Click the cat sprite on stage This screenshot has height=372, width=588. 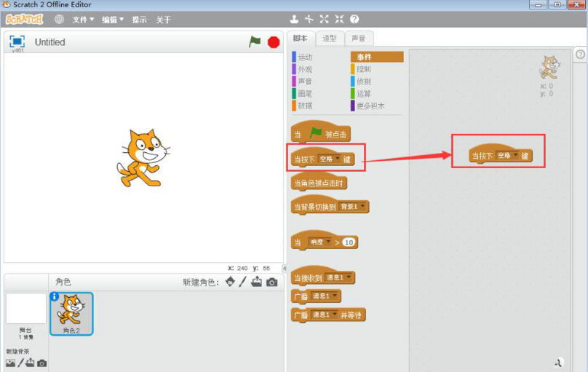pyautogui.click(x=143, y=158)
